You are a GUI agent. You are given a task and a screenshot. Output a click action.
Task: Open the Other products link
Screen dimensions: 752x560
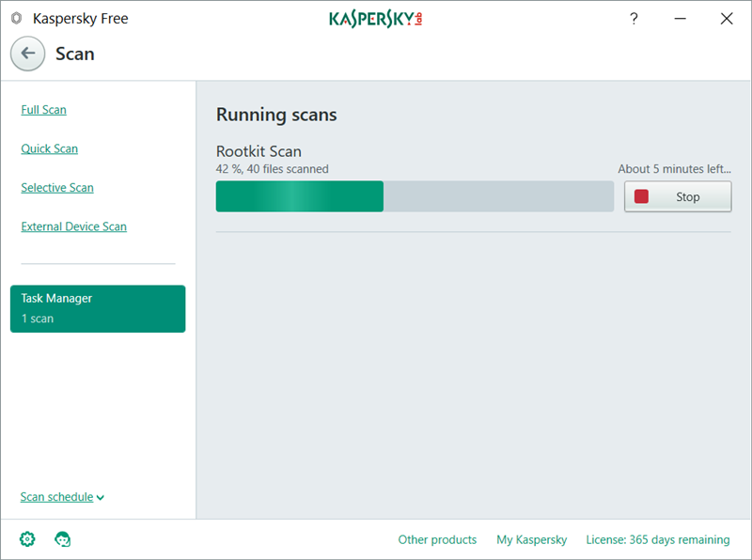click(437, 540)
